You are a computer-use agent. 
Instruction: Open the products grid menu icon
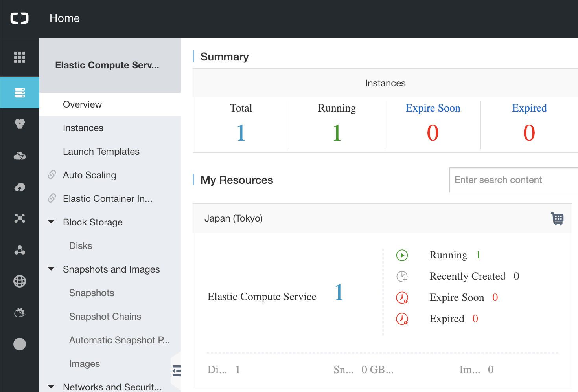(x=20, y=57)
